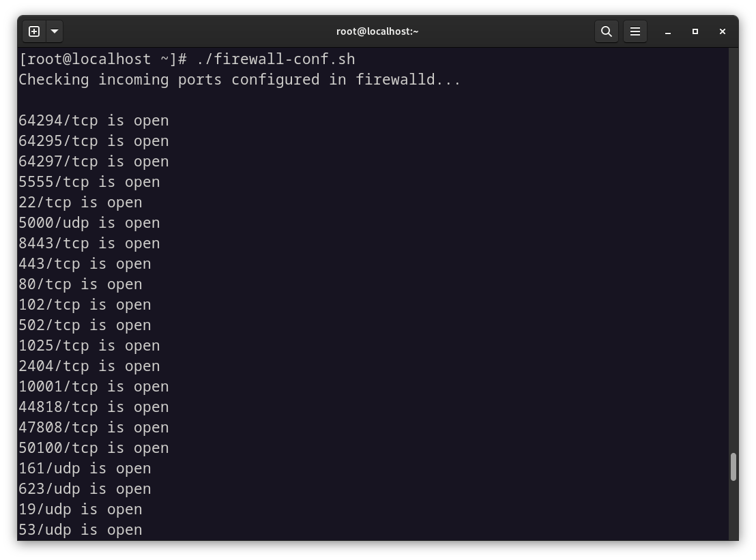Minimize the terminal window
The width and height of the screenshot is (756, 560).
pos(667,31)
